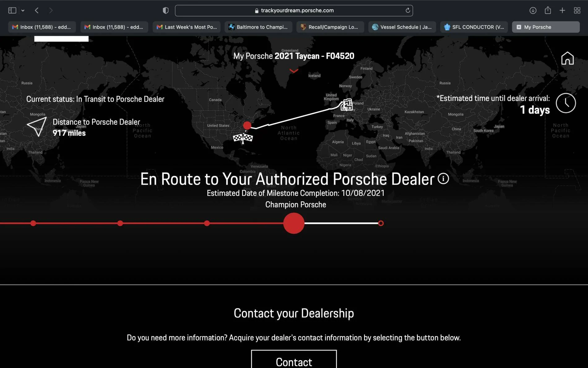588x368 pixels.
Task: Click the home icon on Porsche tracker
Action: pyautogui.click(x=567, y=58)
